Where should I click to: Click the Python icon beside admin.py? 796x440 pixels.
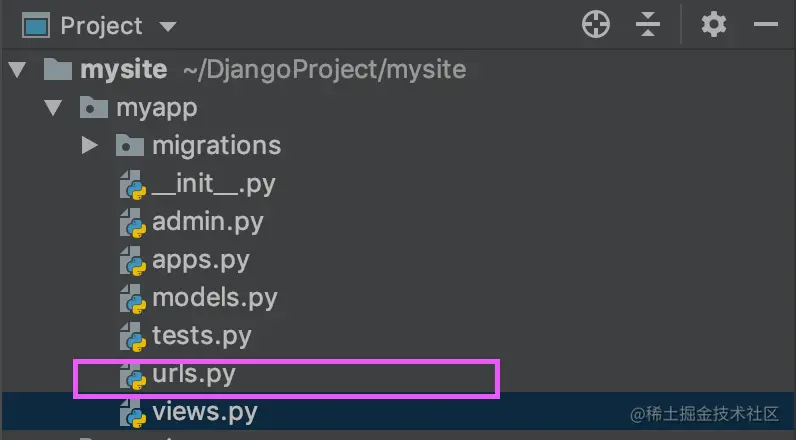coord(133,223)
